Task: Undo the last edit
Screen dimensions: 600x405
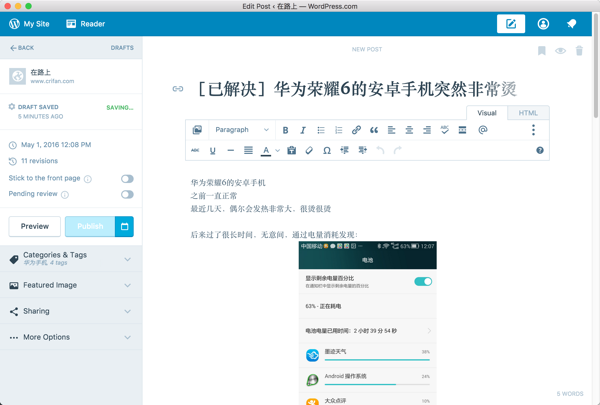Action: (380, 150)
